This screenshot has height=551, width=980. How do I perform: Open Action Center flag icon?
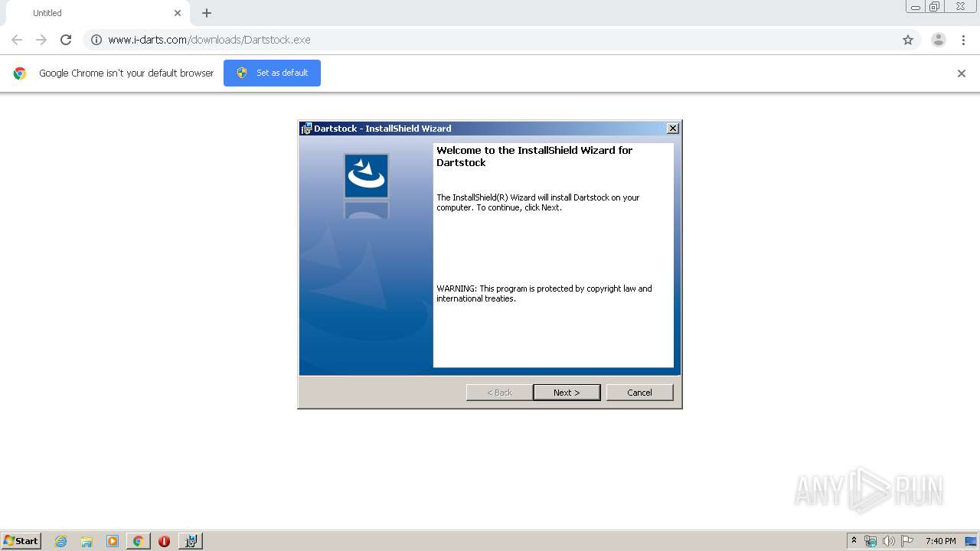pos(907,541)
